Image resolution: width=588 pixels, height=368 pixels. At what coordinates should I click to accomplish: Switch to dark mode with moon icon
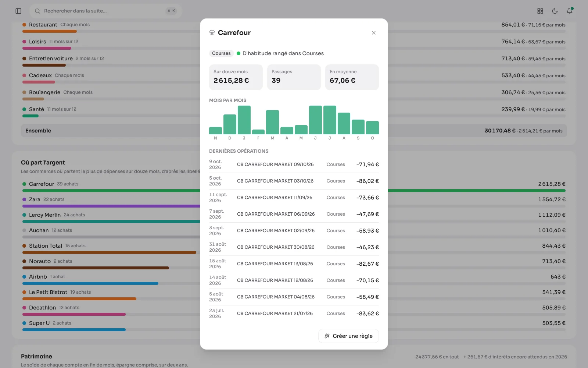coord(555,11)
